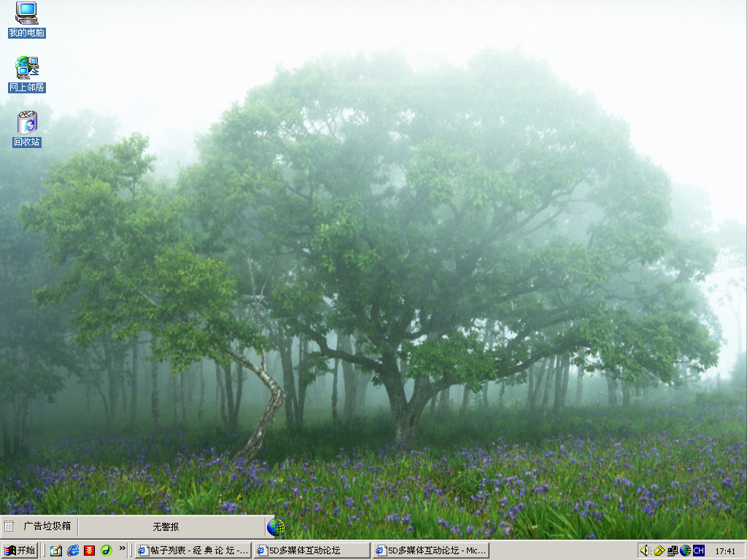Select the 我的电脑 desktop icon

coord(27,20)
